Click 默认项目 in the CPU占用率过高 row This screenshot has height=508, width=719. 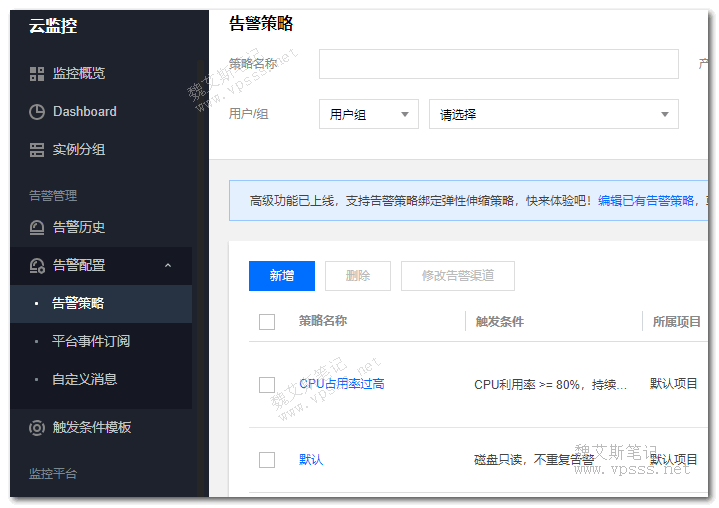673,384
